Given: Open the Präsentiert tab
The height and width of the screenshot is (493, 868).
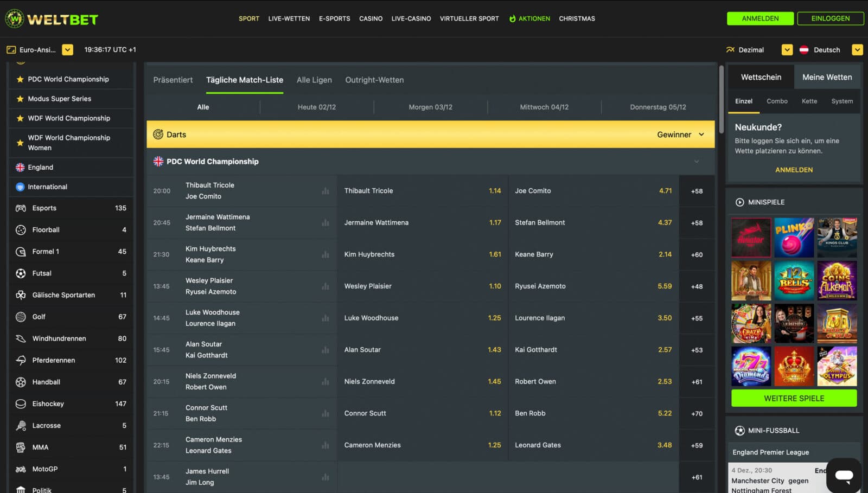Looking at the screenshot, I should coord(173,80).
